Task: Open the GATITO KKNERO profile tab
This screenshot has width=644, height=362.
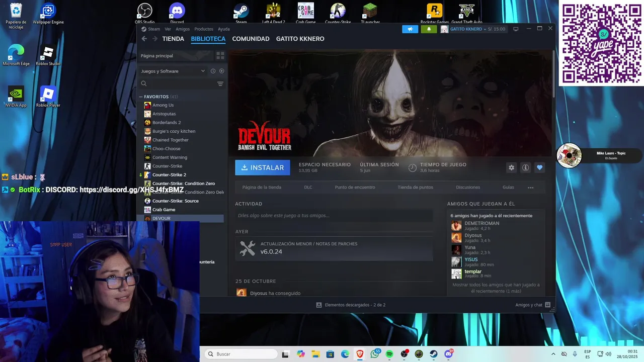Action: 300,39
